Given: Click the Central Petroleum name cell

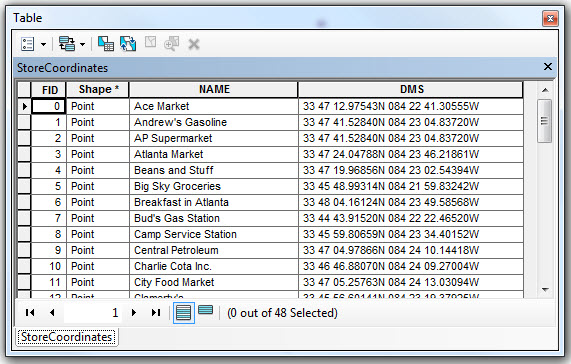Looking at the screenshot, I should click(x=214, y=250).
